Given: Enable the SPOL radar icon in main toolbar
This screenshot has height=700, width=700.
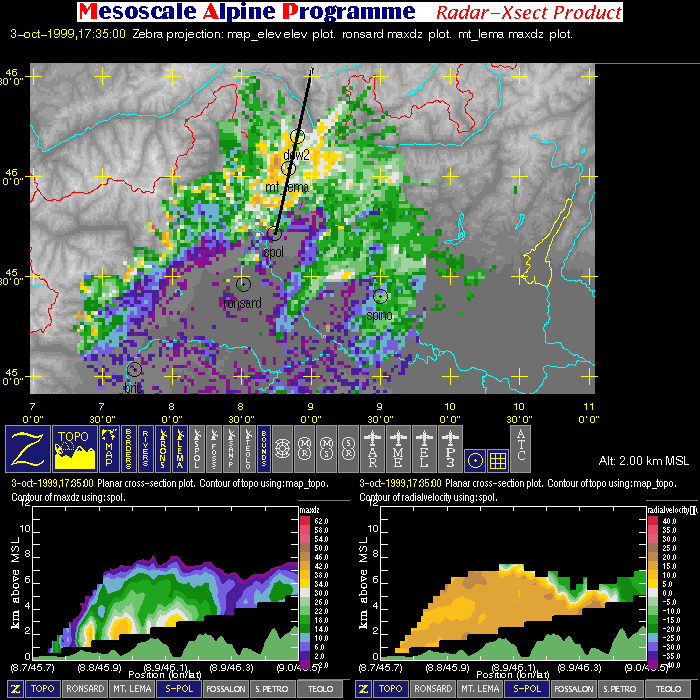Looking at the screenshot, I should click(197, 449).
